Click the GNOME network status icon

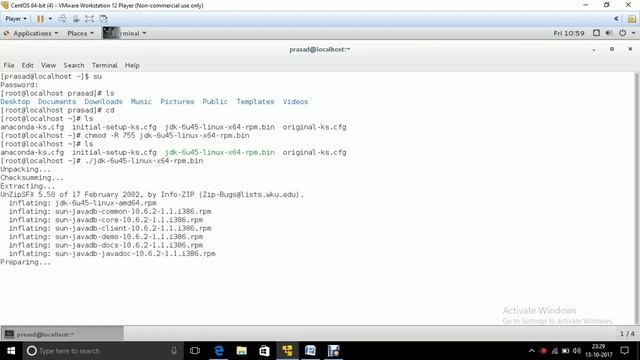click(x=596, y=33)
